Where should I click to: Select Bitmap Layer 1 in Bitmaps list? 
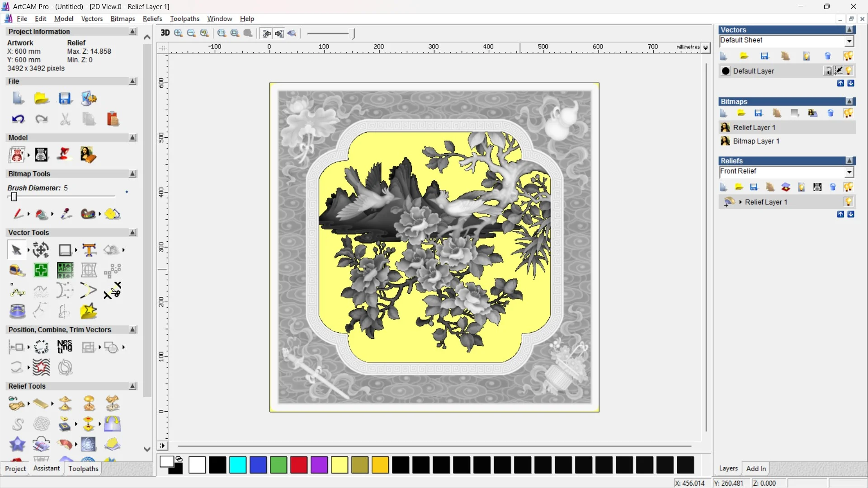[756, 141]
